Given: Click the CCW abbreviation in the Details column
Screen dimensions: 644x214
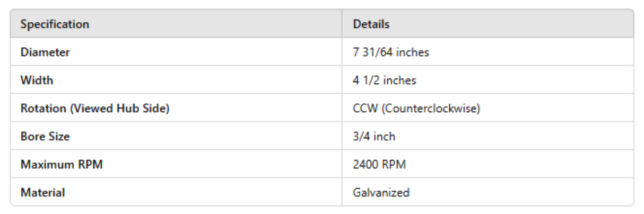Looking at the screenshot, I should (x=365, y=109).
